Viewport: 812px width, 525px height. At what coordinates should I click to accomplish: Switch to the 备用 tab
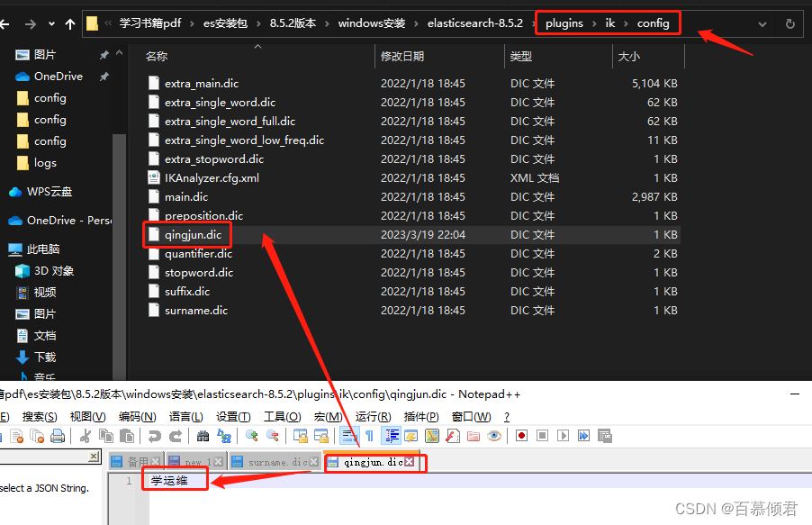point(136,462)
